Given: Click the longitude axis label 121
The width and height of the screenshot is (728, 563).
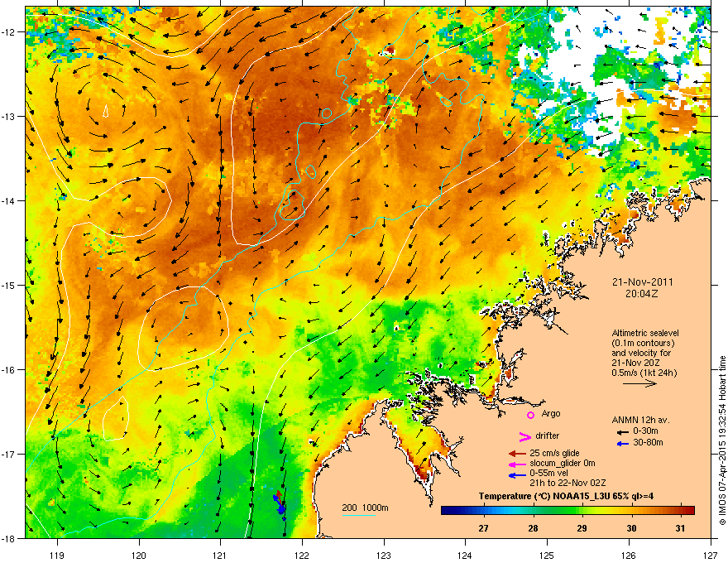Looking at the screenshot, I should (x=220, y=555).
